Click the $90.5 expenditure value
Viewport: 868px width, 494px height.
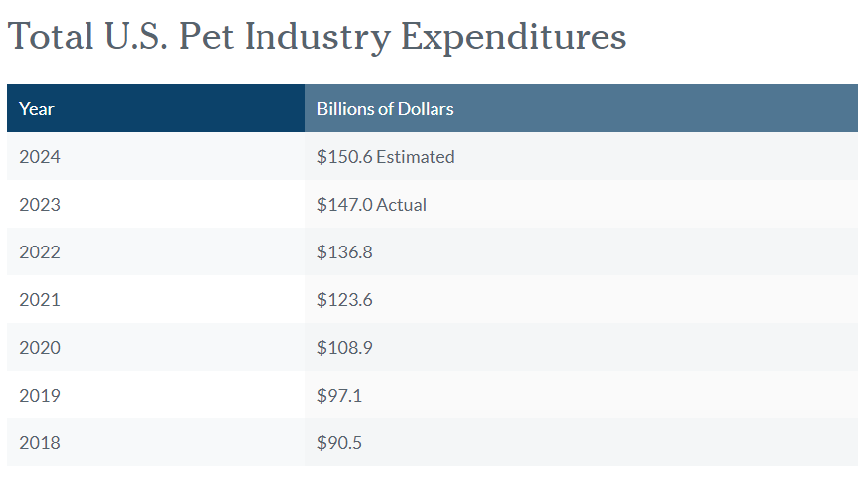340,443
